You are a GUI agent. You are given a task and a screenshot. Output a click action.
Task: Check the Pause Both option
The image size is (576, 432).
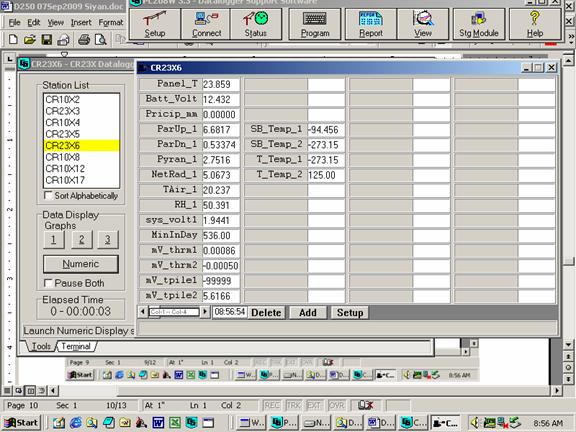[48, 283]
